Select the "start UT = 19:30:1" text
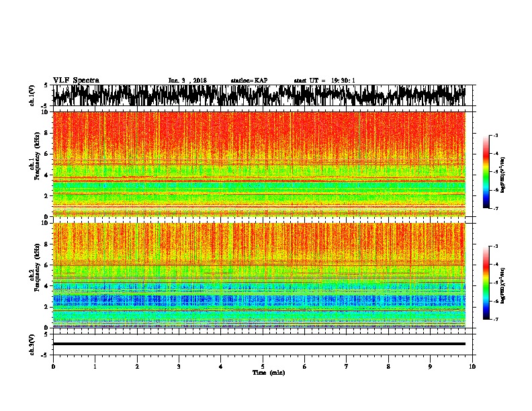 (x=324, y=81)
